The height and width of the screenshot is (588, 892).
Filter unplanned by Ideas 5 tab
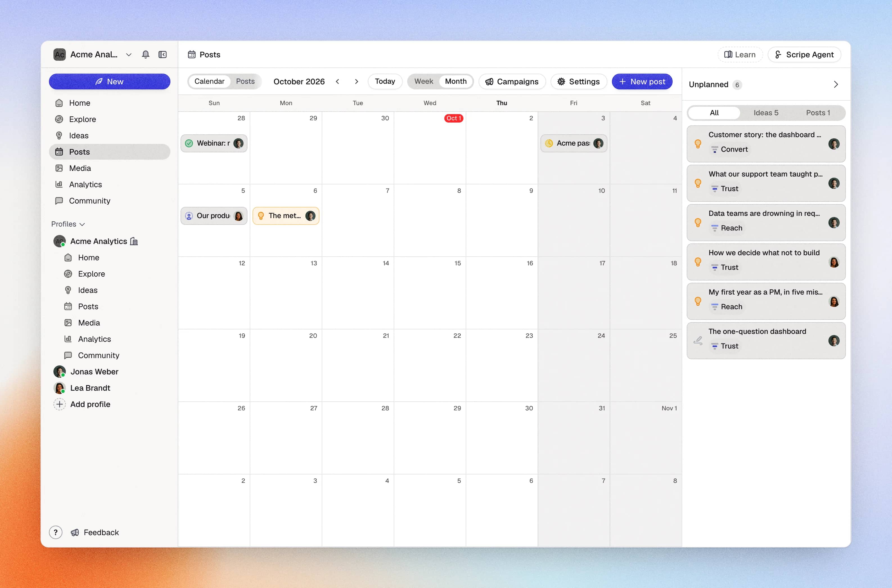point(766,112)
